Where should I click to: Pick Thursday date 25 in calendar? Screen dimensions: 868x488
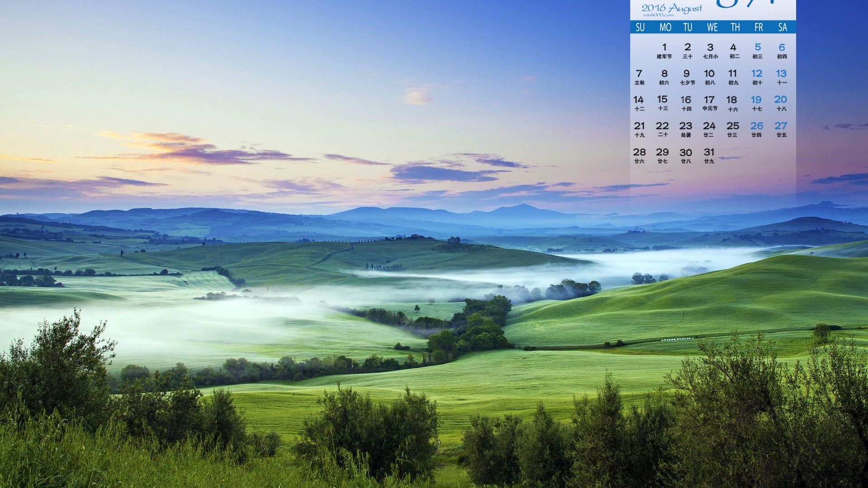[x=733, y=130]
